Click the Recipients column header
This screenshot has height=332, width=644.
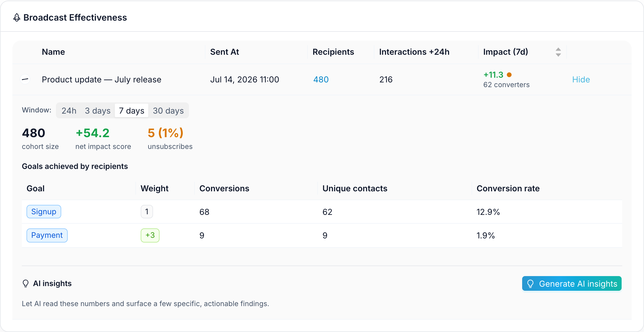click(333, 52)
